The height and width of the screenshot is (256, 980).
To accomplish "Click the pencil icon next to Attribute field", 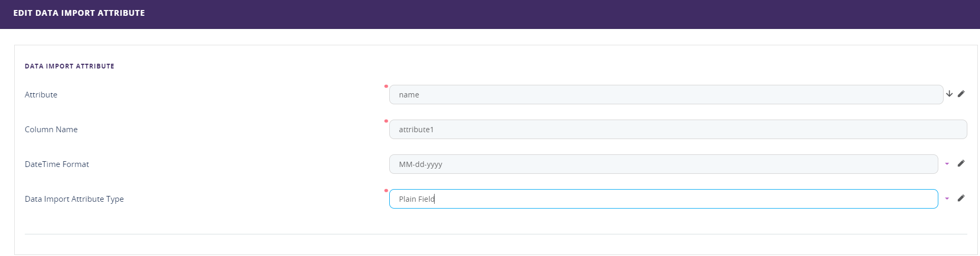I will [x=961, y=94].
